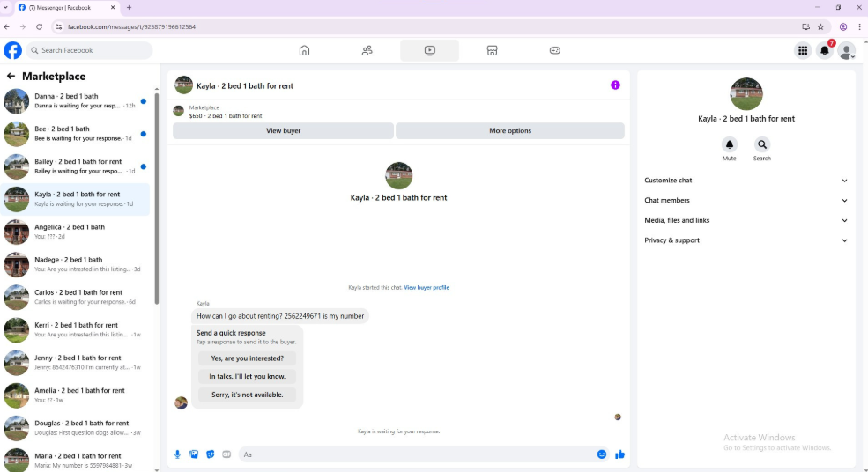This screenshot has width=868, height=472.
Task: Open Carlos's conversation
Action: [75, 297]
